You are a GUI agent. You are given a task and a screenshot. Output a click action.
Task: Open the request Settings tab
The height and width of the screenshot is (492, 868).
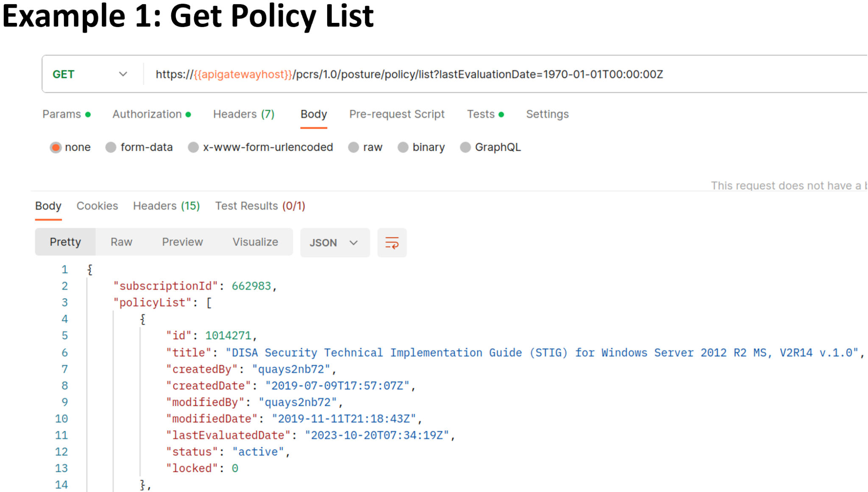[x=547, y=114]
